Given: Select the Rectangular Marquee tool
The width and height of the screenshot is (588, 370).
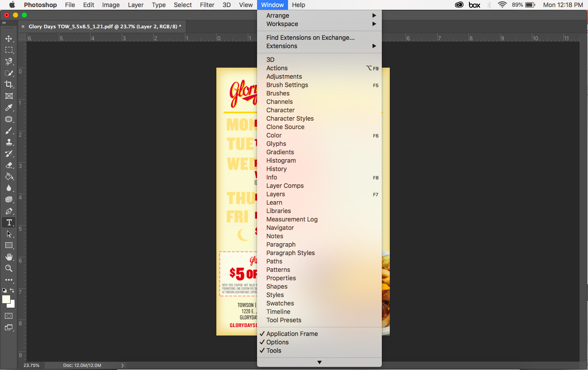Looking at the screenshot, I should click(9, 50).
